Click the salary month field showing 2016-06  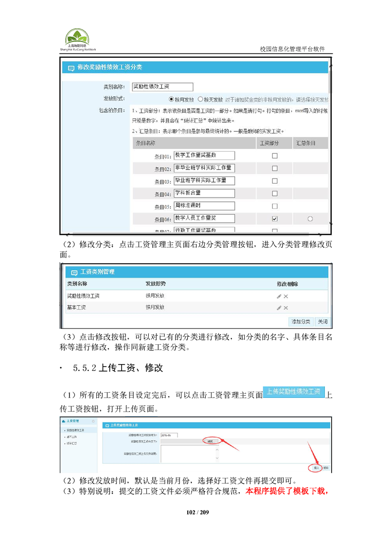point(169,435)
